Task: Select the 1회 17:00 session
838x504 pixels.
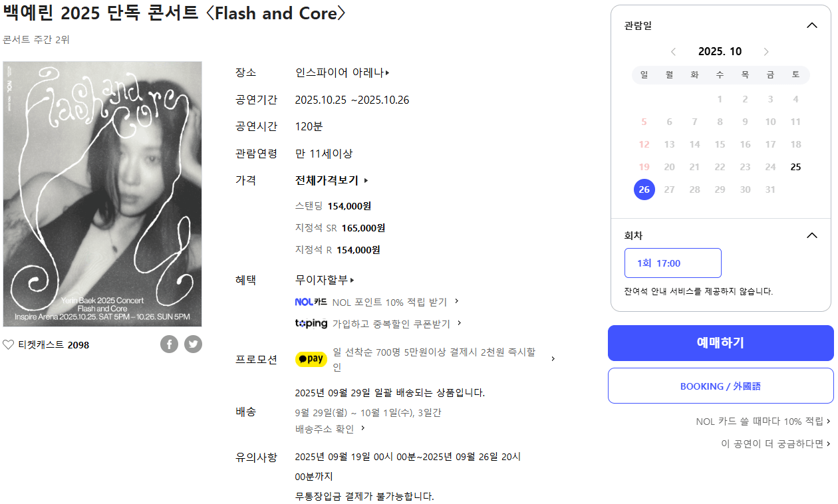Action: click(672, 263)
